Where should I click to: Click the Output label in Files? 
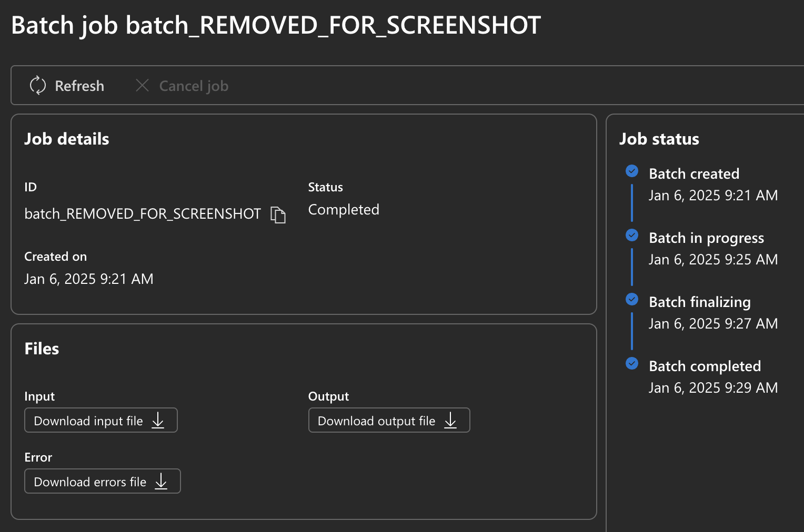[328, 396]
